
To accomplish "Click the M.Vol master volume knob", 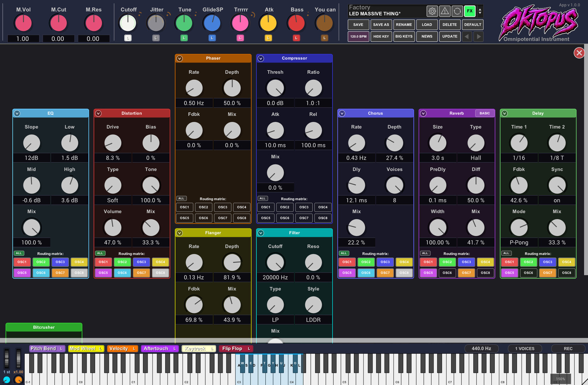I will tap(23, 23).
